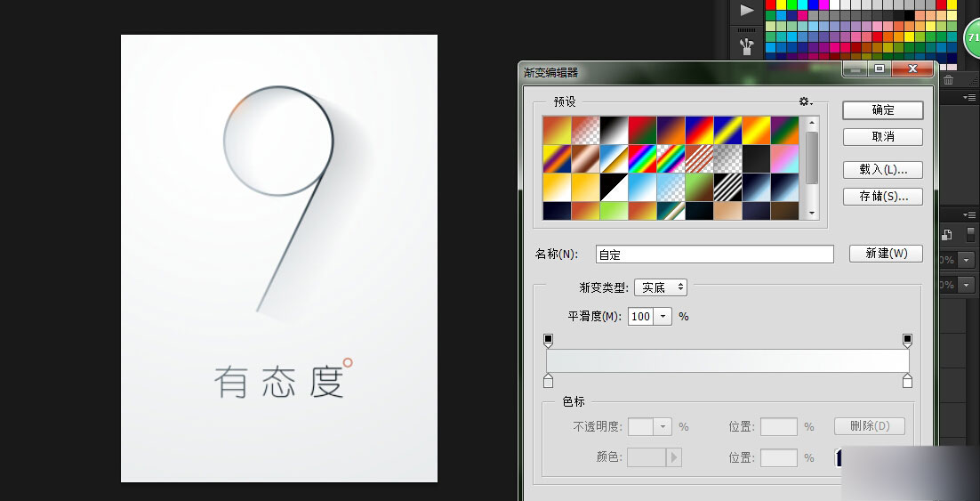Click the 位置 field beside 颜色
The height and width of the screenshot is (501, 980).
click(779, 457)
